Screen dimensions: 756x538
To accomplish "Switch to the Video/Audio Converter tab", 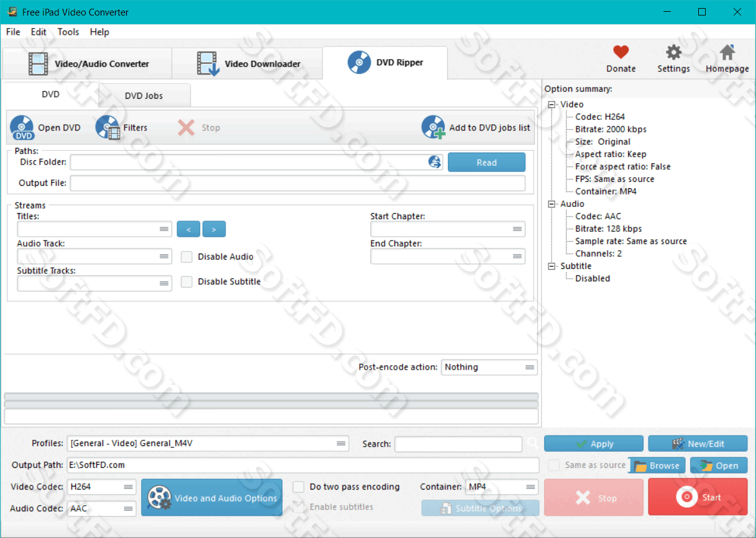I will click(x=87, y=64).
